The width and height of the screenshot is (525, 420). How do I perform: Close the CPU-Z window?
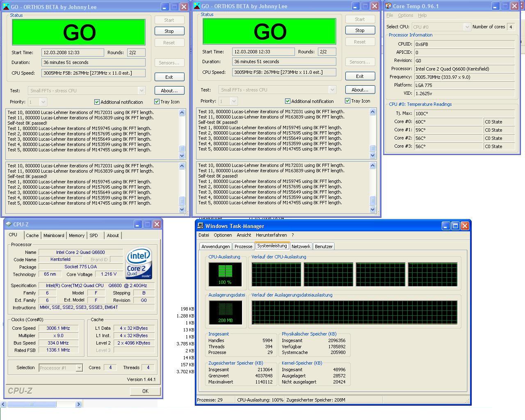[x=157, y=224]
